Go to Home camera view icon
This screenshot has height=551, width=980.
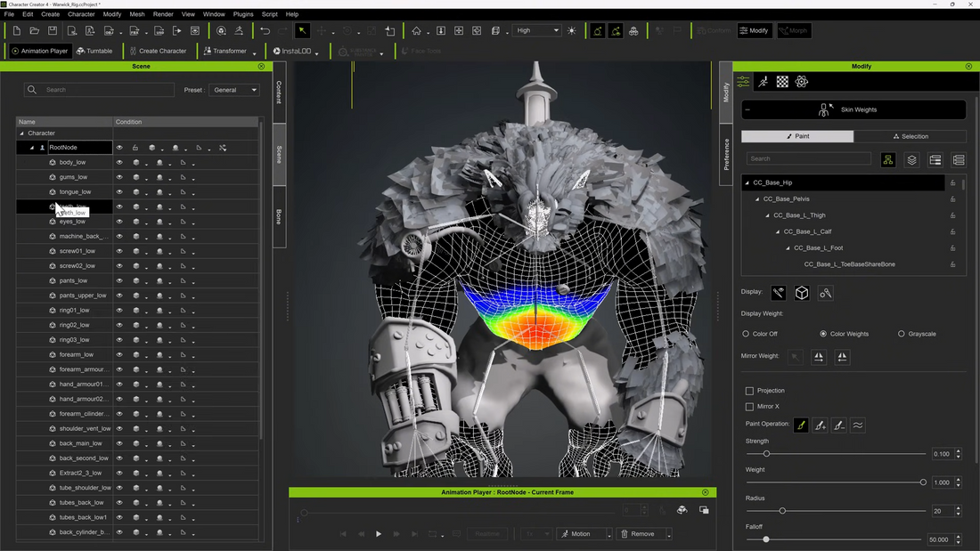pos(416,30)
